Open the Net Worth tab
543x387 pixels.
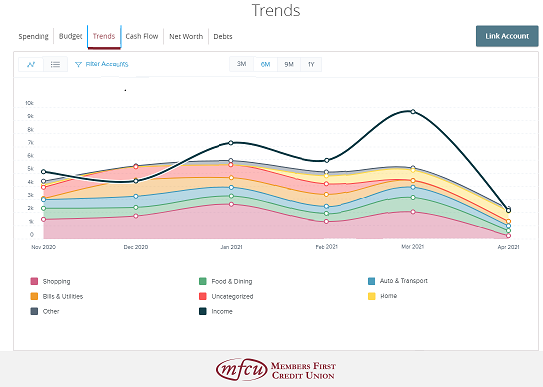[186, 36]
